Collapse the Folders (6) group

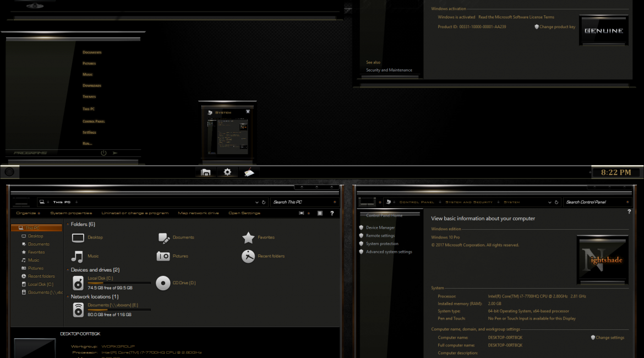pyautogui.click(x=68, y=224)
